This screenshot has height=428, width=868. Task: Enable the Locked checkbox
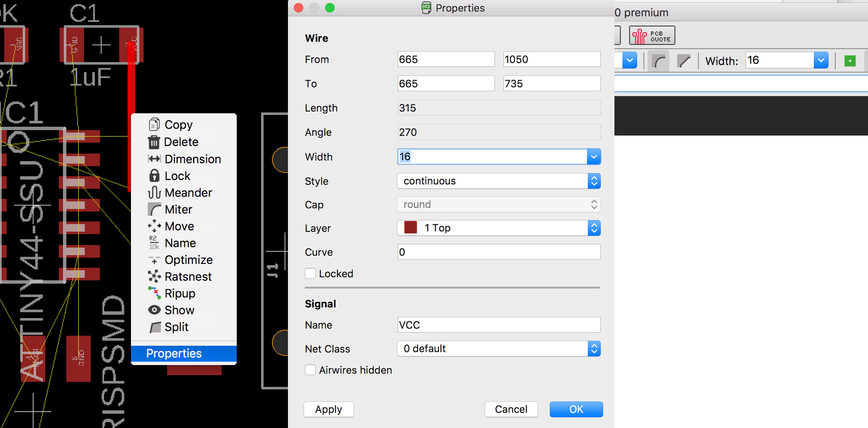(310, 273)
